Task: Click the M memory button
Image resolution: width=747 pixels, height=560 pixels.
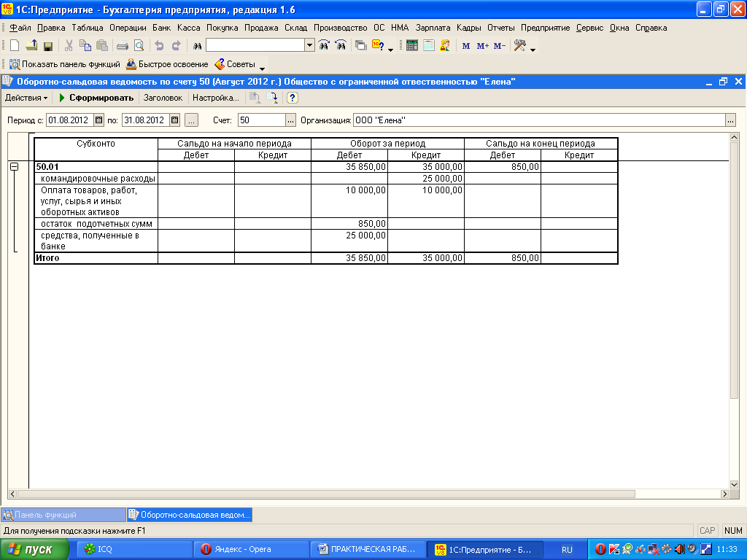Action: pyautogui.click(x=466, y=46)
